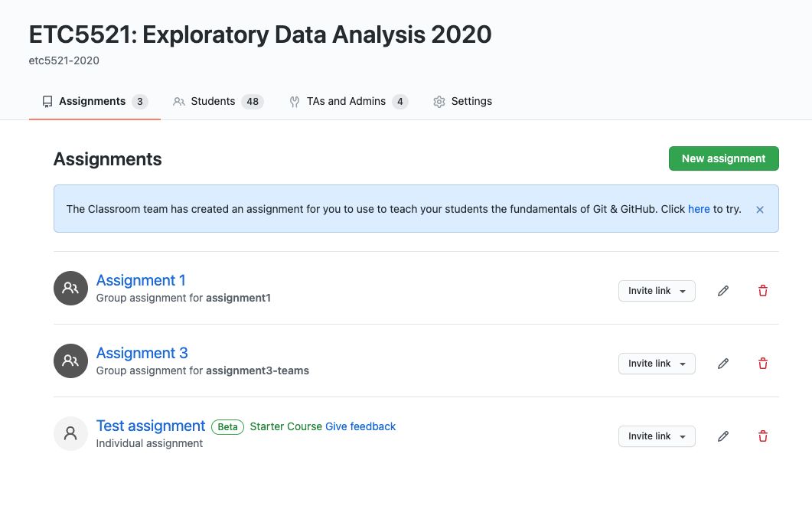
Task: Dismiss the Classroom team banner
Action: click(x=760, y=209)
